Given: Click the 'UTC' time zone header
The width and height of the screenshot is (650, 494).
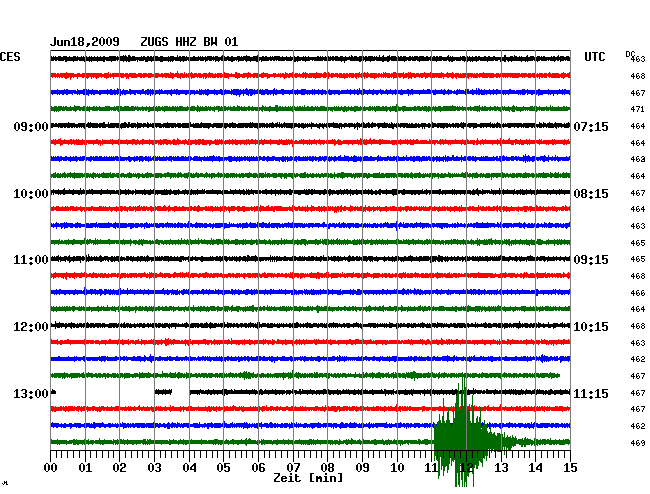Looking at the screenshot, I should click(594, 57).
